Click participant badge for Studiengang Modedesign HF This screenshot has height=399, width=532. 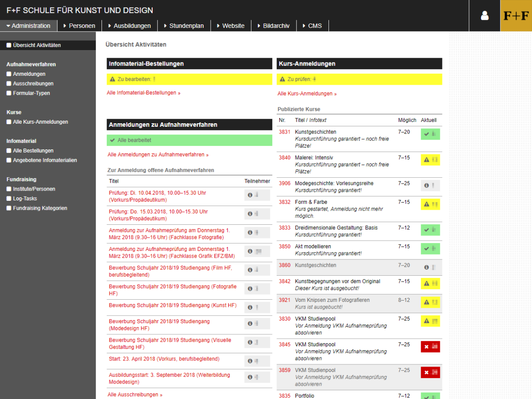(x=257, y=323)
